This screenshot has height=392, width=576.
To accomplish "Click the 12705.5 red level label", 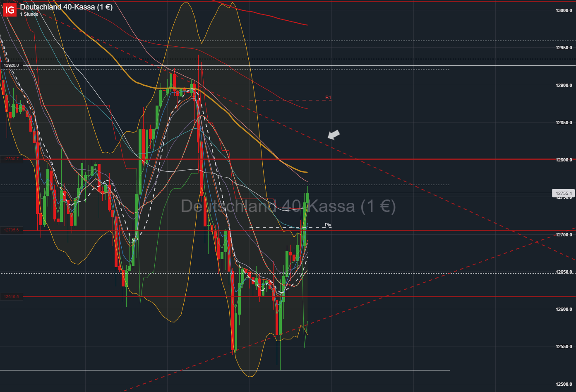I will click(x=11, y=230).
